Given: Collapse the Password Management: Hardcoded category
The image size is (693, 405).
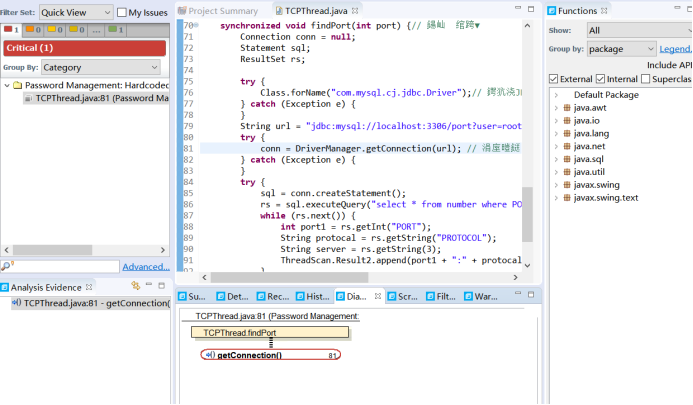Looking at the screenshot, I should pos(7,85).
